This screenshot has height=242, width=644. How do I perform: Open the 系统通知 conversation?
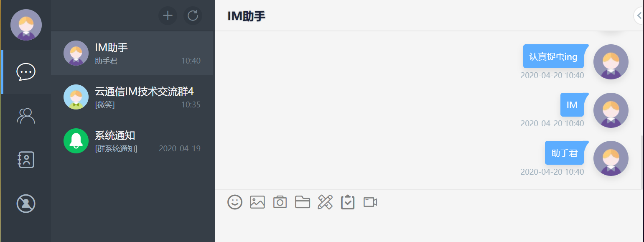(132, 141)
